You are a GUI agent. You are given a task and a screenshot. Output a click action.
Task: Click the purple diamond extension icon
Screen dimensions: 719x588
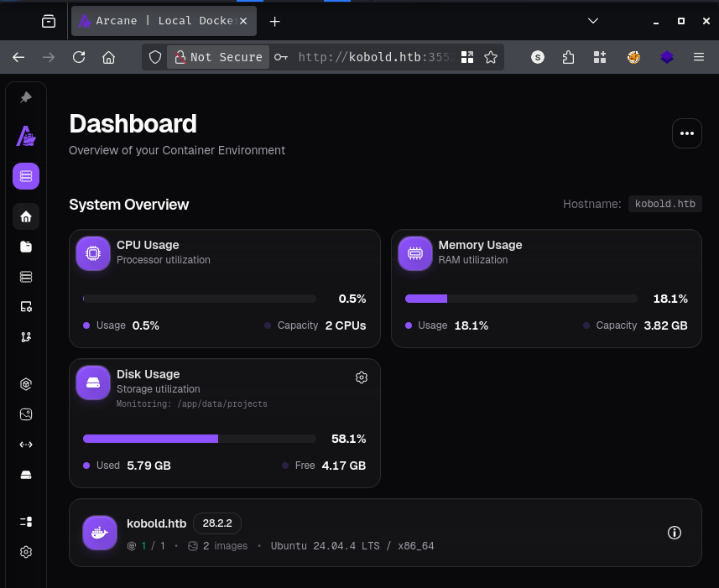pyautogui.click(x=667, y=57)
